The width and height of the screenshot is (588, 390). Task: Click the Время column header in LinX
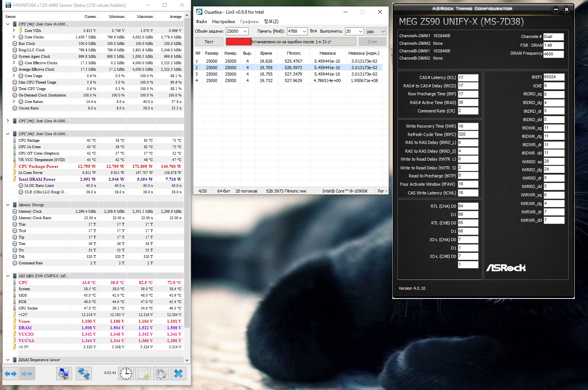pos(266,53)
